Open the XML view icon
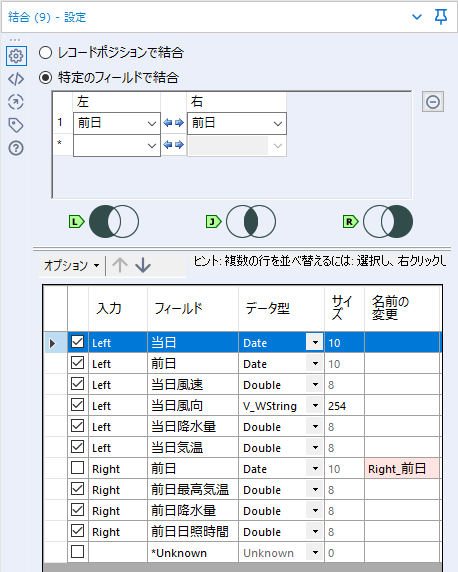458x572 pixels. (x=16, y=79)
